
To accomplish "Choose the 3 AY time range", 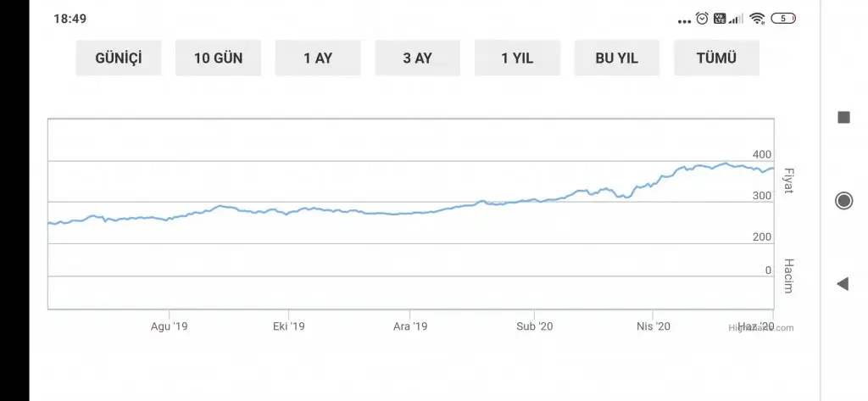I will (x=417, y=58).
